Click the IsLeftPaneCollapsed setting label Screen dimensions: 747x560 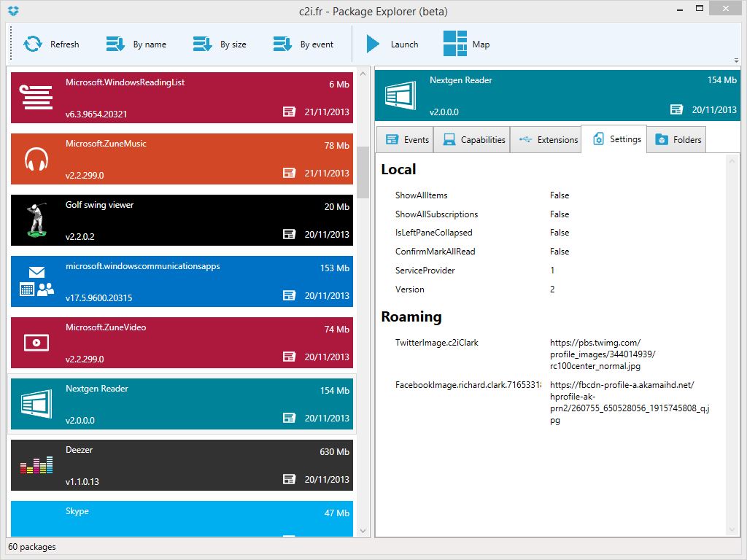(433, 233)
